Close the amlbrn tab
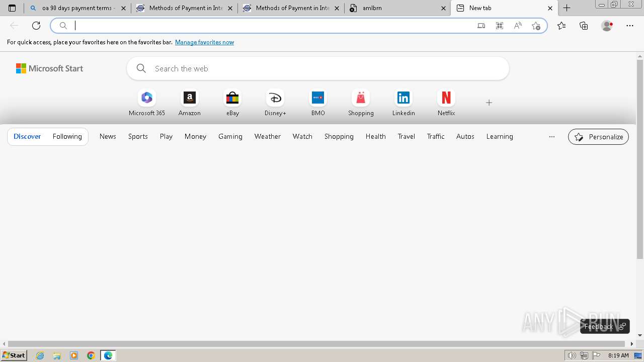The image size is (644, 362). (x=443, y=8)
